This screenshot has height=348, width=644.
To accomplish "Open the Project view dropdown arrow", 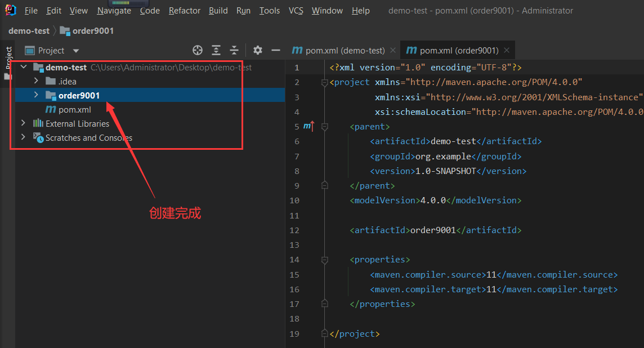I will tap(76, 51).
